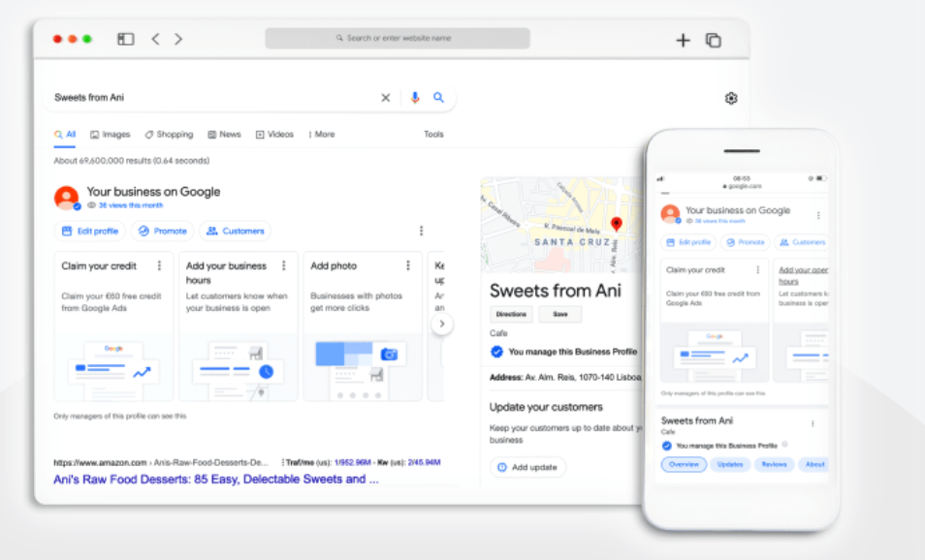Viewport: 925px width, 560px height.
Task: Select the Reviews tab on phone view
Action: 774,464
